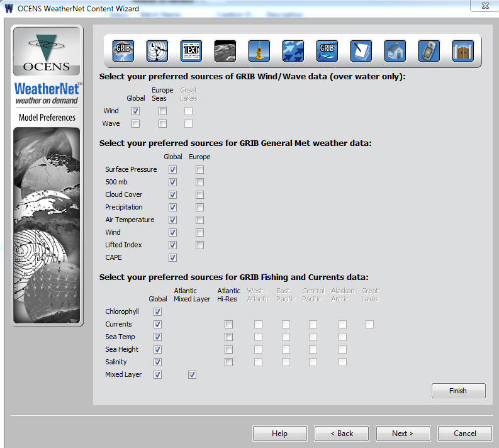Screen dimensions: 499x448
Task: Click the first GRIB weather icon with lightning
Action: pos(123,50)
